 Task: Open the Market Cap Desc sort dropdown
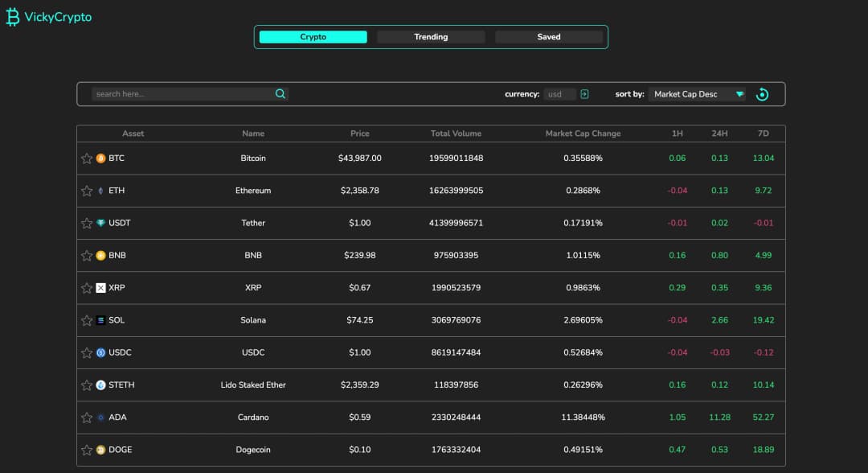698,94
